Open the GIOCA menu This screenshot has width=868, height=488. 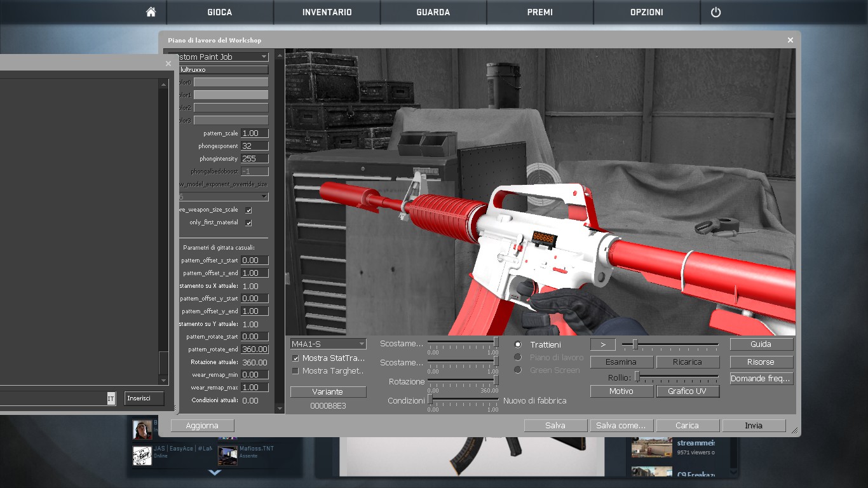pyautogui.click(x=220, y=12)
